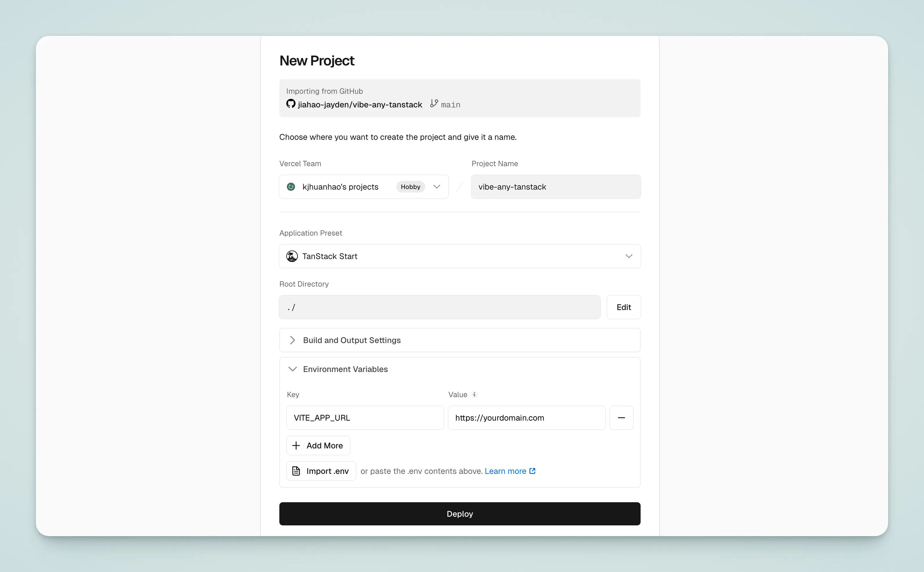924x572 pixels.
Task: Click the VITE_APP_URL key field
Action: point(365,418)
